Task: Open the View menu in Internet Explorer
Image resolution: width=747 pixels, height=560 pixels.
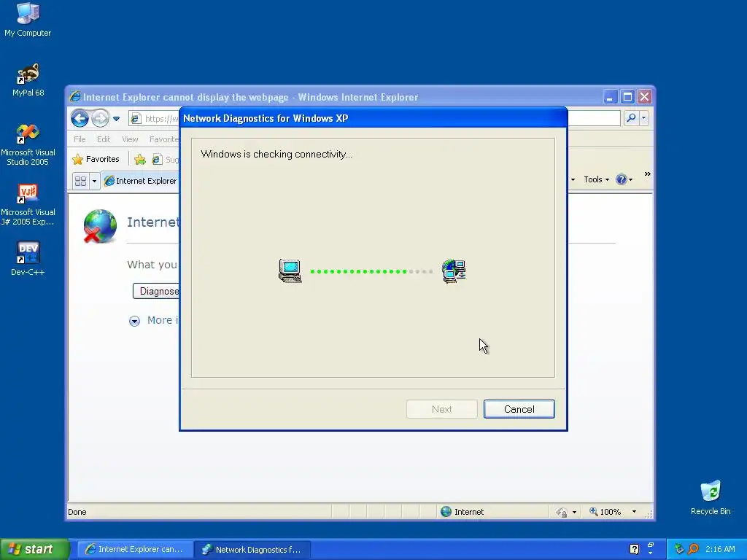Action: [x=130, y=139]
